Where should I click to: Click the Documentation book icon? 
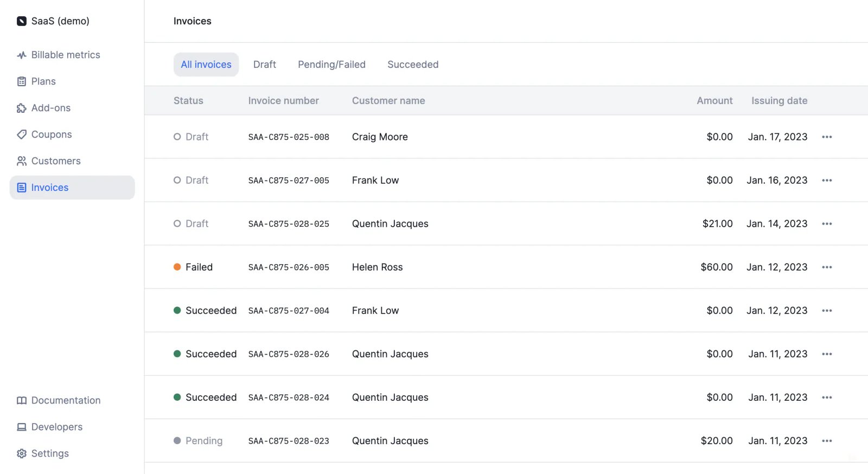coord(22,400)
